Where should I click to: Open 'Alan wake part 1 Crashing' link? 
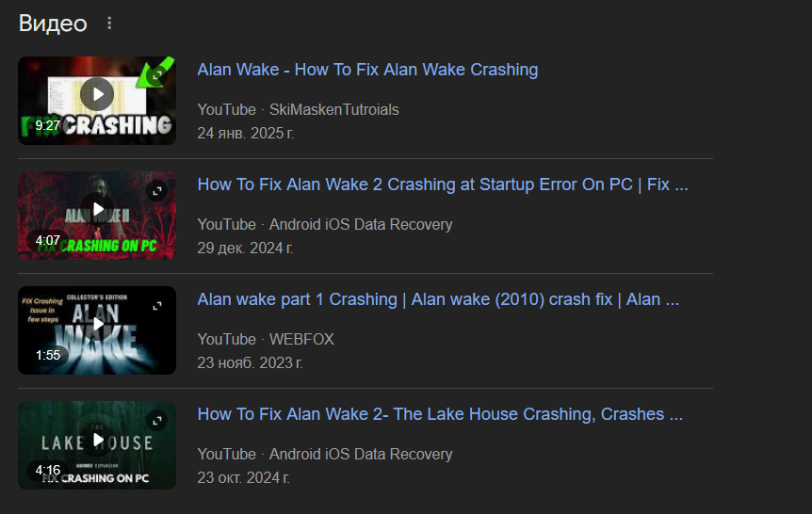coord(438,299)
